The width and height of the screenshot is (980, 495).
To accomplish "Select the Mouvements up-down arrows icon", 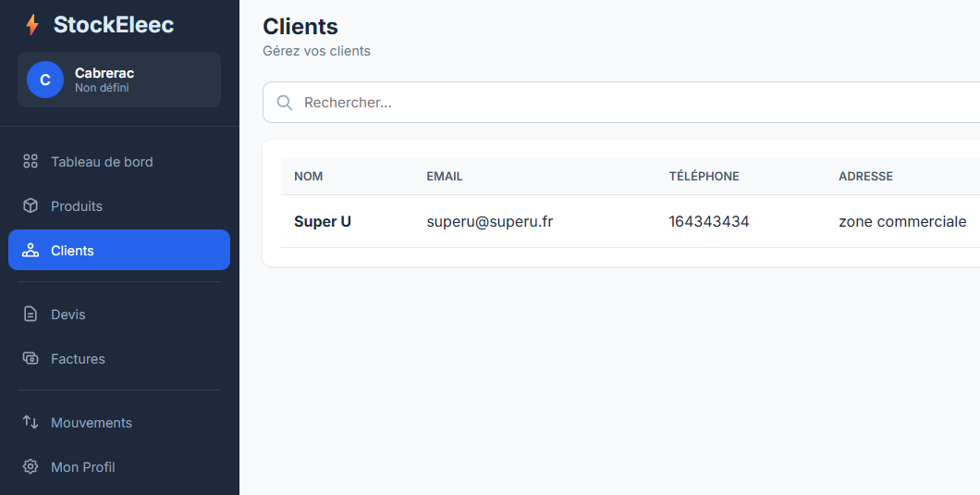I will [x=31, y=423].
